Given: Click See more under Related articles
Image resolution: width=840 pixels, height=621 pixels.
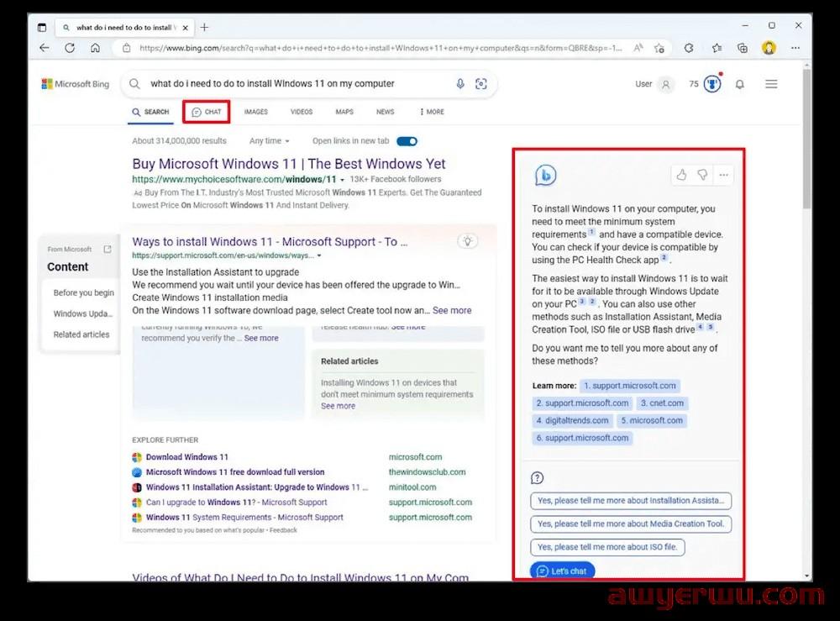Looking at the screenshot, I should click(x=338, y=406).
